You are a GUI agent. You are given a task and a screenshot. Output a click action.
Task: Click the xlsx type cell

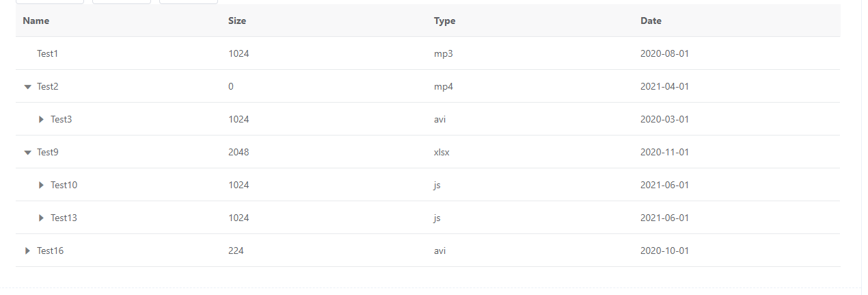click(x=442, y=152)
